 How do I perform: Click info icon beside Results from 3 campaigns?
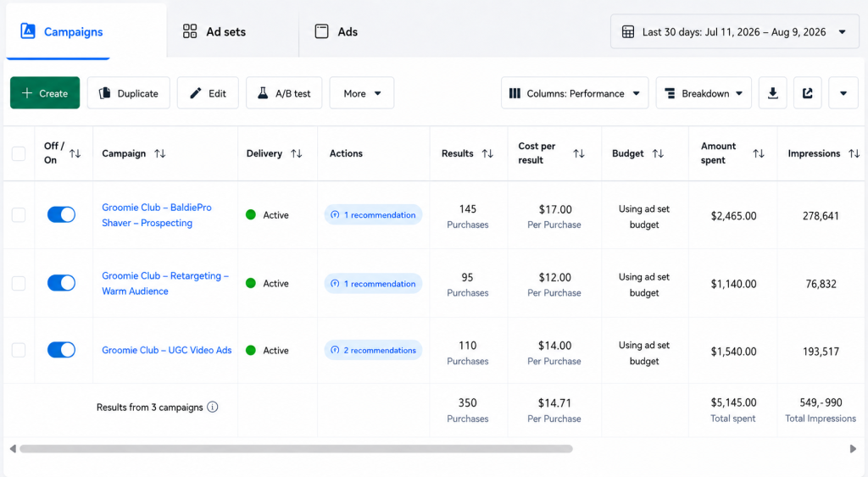[x=213, y=408]
